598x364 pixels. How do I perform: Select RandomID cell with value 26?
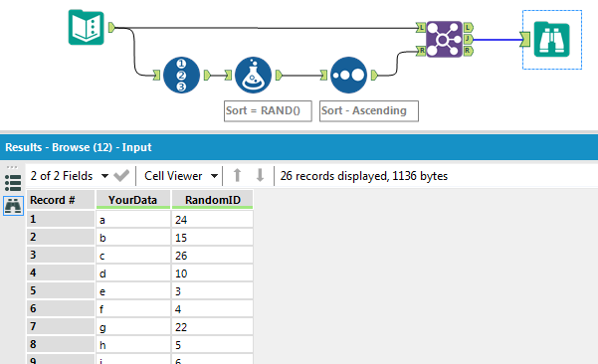212,256
